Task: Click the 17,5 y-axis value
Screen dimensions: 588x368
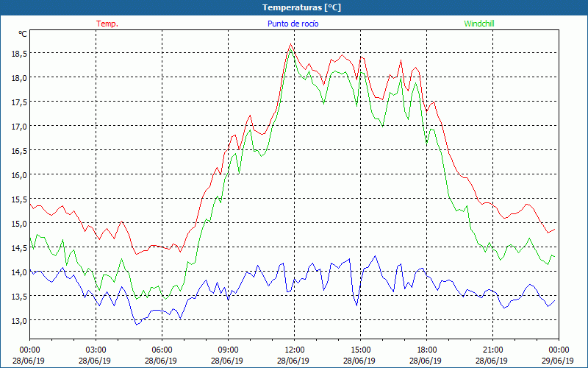Action: [x=19, y=102]
